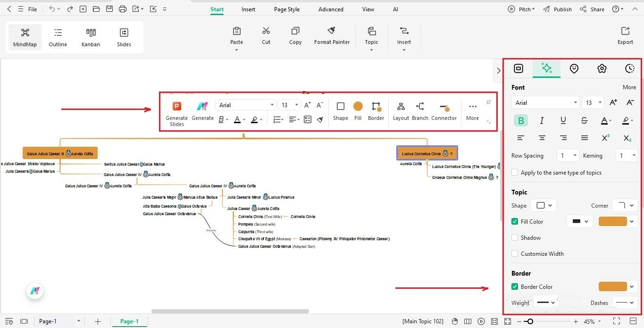
Task: Click the first square tab in right panel
Action: click(519, 68)
